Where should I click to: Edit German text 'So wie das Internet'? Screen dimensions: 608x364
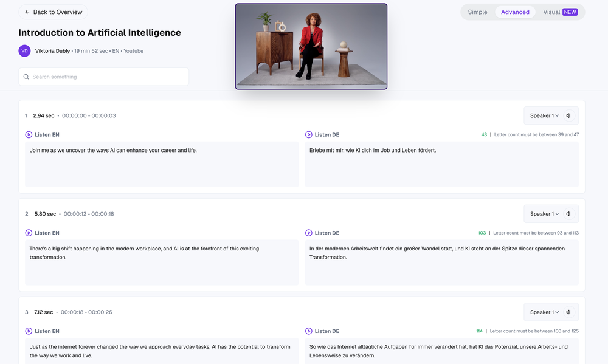441,351
